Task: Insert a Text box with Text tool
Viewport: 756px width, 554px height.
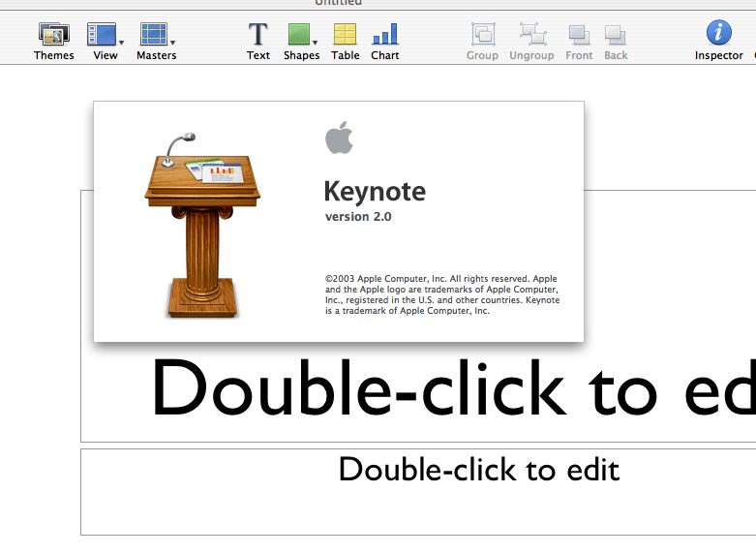Action: click(257, 34)
